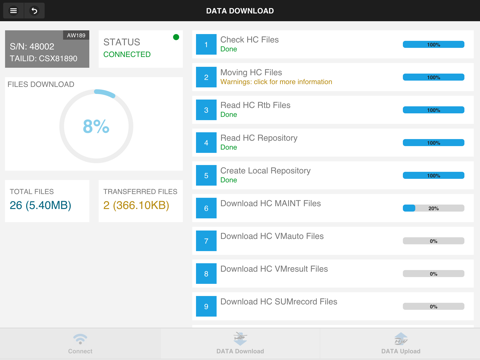This screenshot has height=360, width=480.
Task: Click the 8% download progress circle
Action: coord(96,126)
